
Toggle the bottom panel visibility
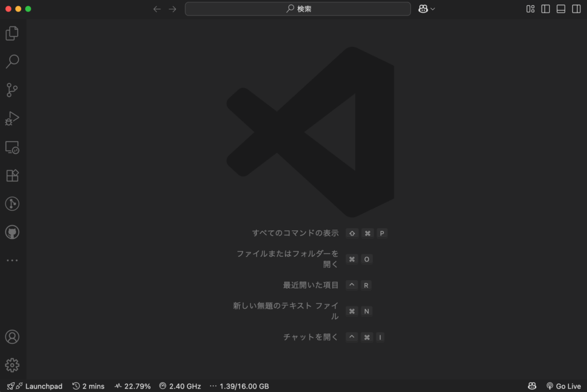tap(561, 9)
